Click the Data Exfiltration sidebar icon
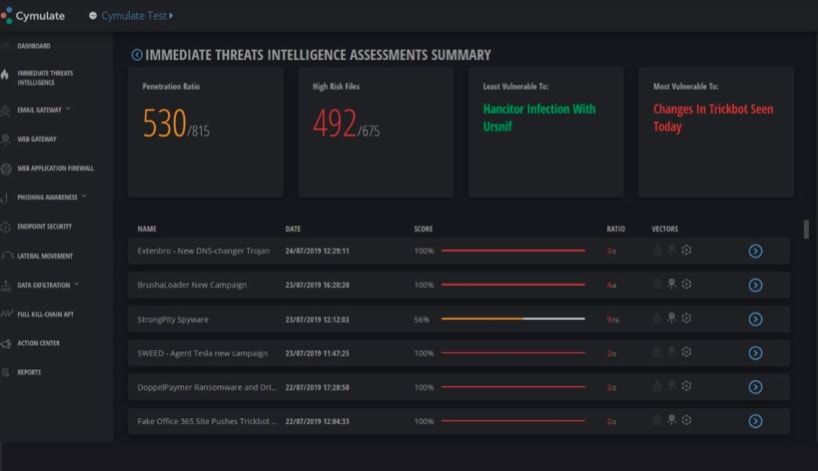 coord(6,285)
